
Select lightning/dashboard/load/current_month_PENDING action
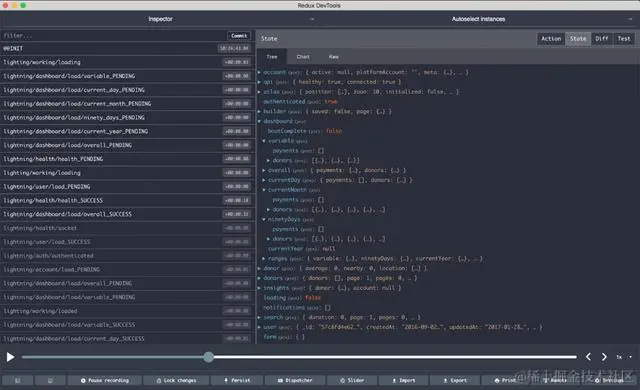point(127,104)
